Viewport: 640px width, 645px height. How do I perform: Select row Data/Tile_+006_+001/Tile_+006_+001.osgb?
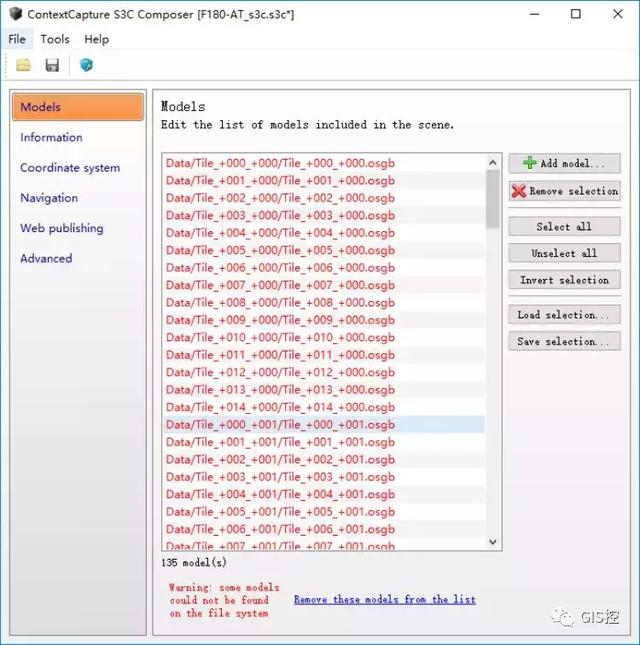pos(324,529)
